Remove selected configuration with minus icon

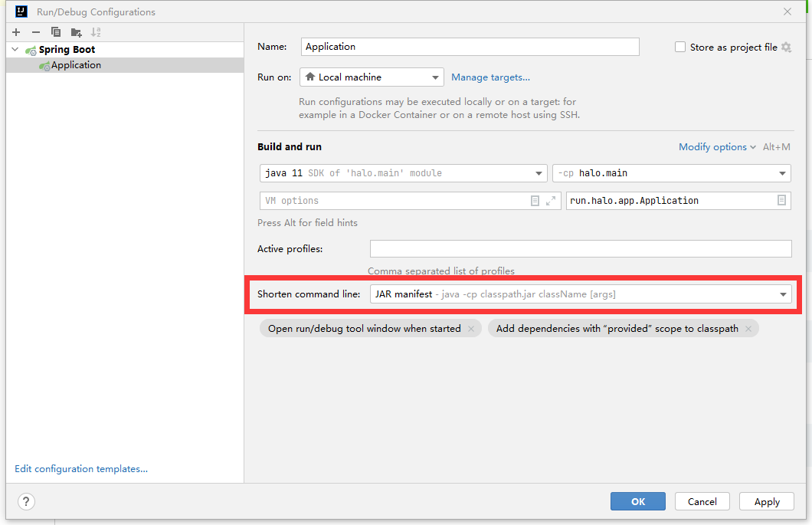click(36, 32)
